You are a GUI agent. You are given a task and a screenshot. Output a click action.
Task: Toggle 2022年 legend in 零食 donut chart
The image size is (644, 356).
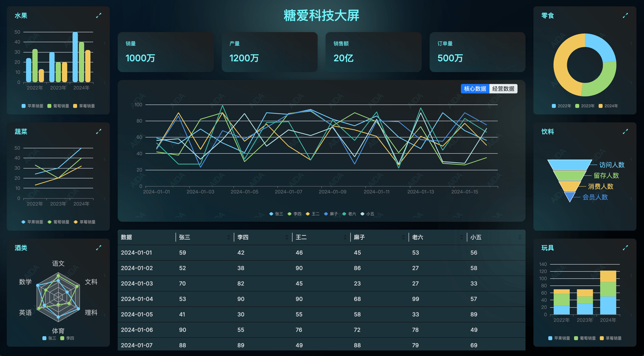pos(562,106)
